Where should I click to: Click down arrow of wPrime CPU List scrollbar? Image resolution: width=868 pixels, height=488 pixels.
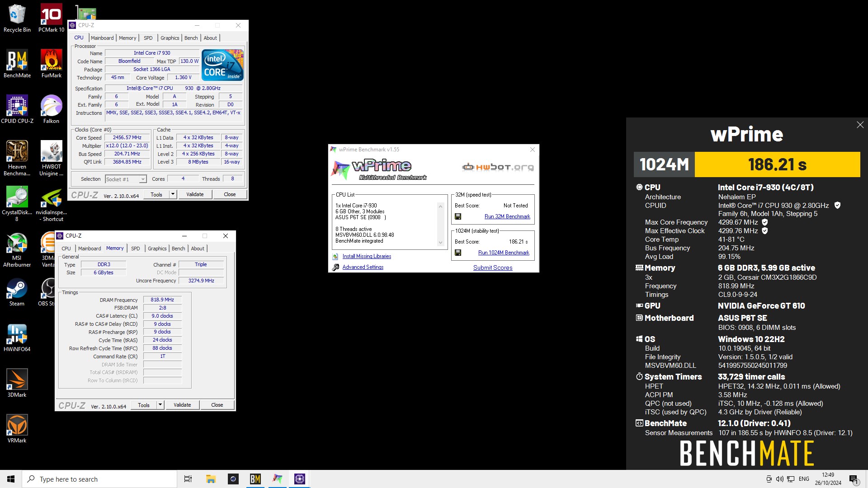(x=441, y=243)
